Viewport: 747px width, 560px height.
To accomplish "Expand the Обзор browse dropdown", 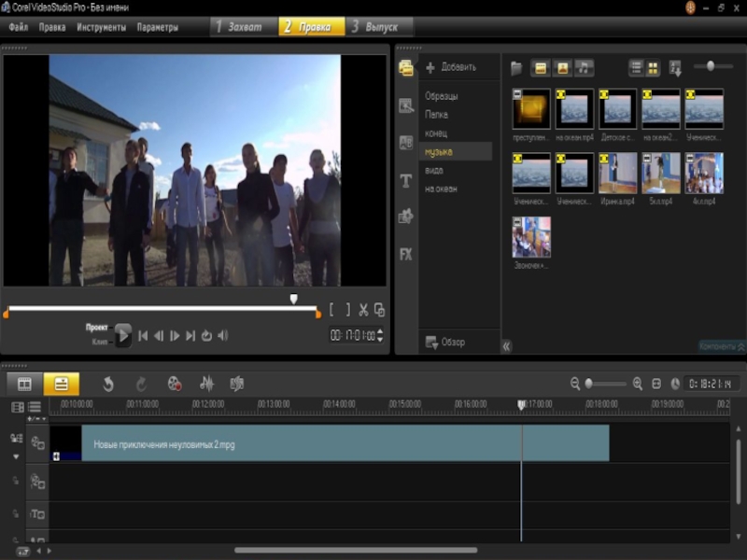I will (x=445, y=343).
